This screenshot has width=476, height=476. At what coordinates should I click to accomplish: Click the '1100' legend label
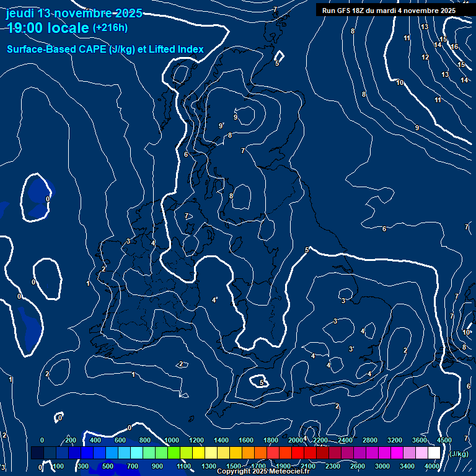pos(184,466)
